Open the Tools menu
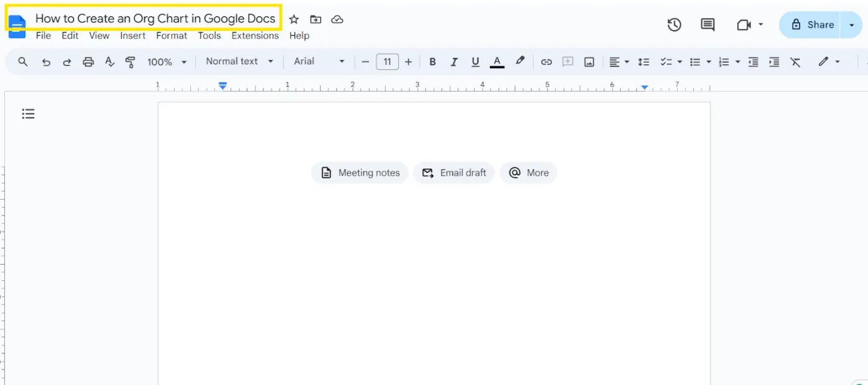The height and width of the screenshot is (385, 868). coord(210,35)
